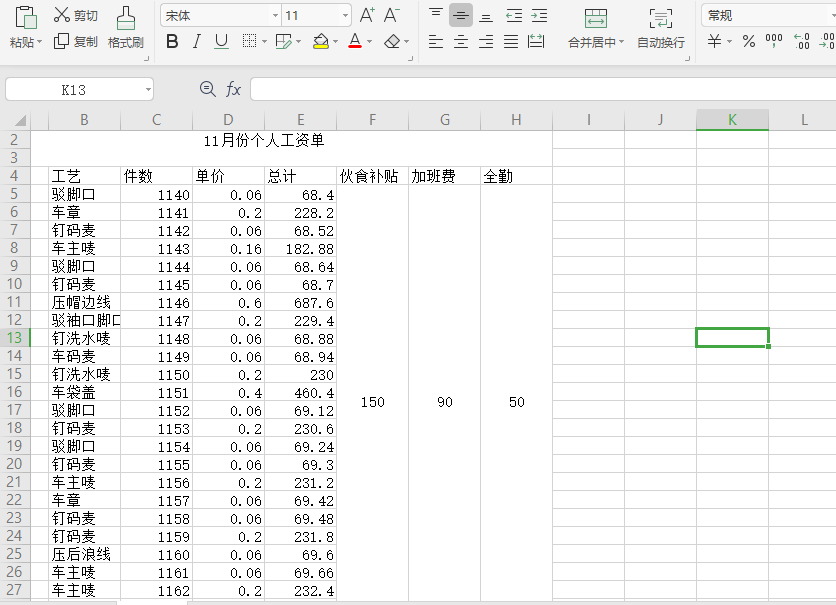This screenshot has height=605, width=836.
Task: Toggle automatic text wrapping (自动换行)
Action: (661, 28)
